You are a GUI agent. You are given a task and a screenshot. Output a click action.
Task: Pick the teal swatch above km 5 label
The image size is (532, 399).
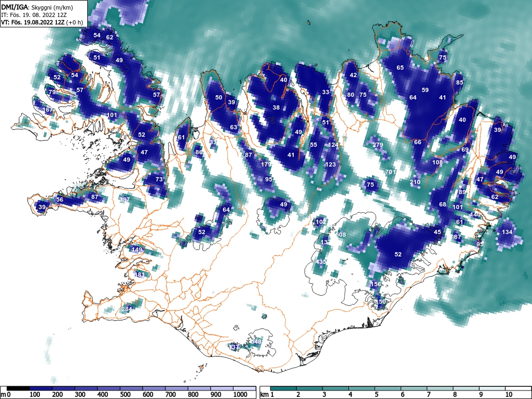[388, 388]
